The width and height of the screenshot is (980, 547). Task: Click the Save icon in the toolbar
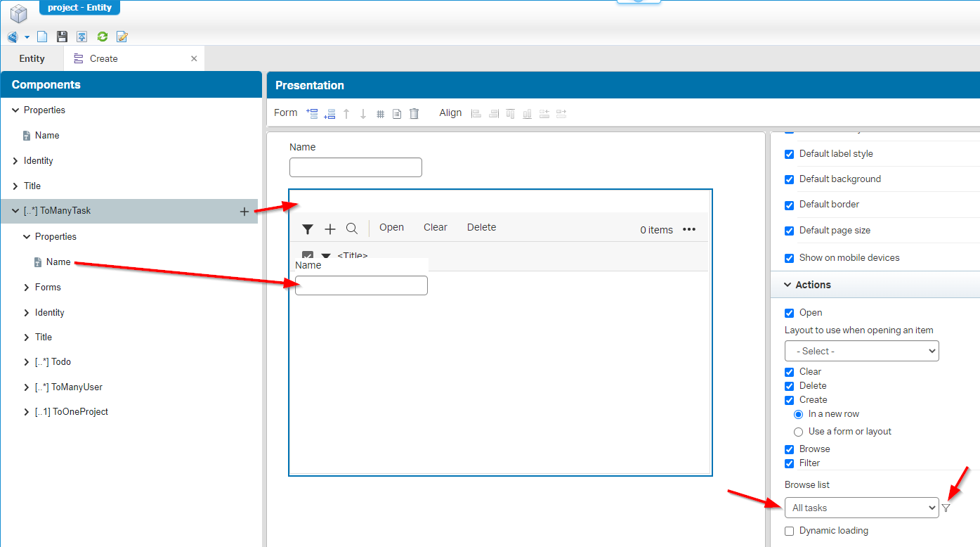click(62, 36)
